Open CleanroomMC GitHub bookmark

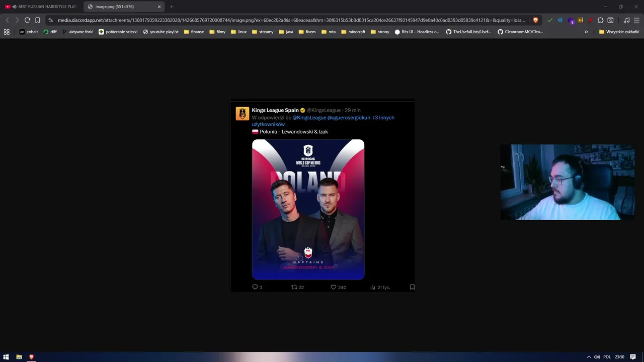pos(520,32)
